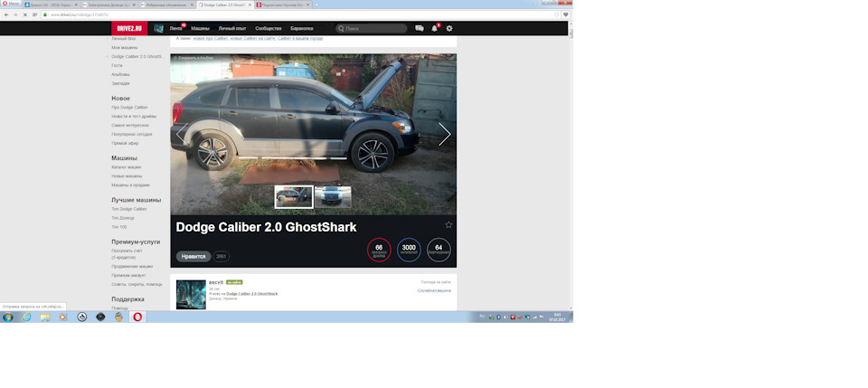Open the Caliber в вашем городе link
This screenshot has height=388, width=868.
point(300,39)
